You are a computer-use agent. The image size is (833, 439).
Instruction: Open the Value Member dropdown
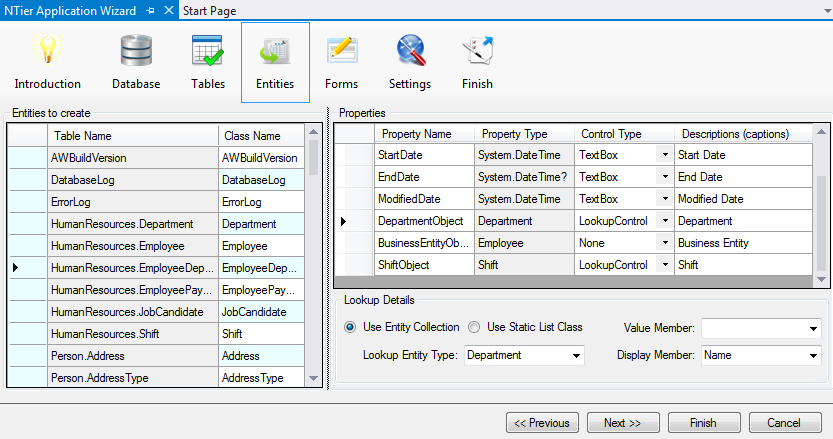click(813, 328)
